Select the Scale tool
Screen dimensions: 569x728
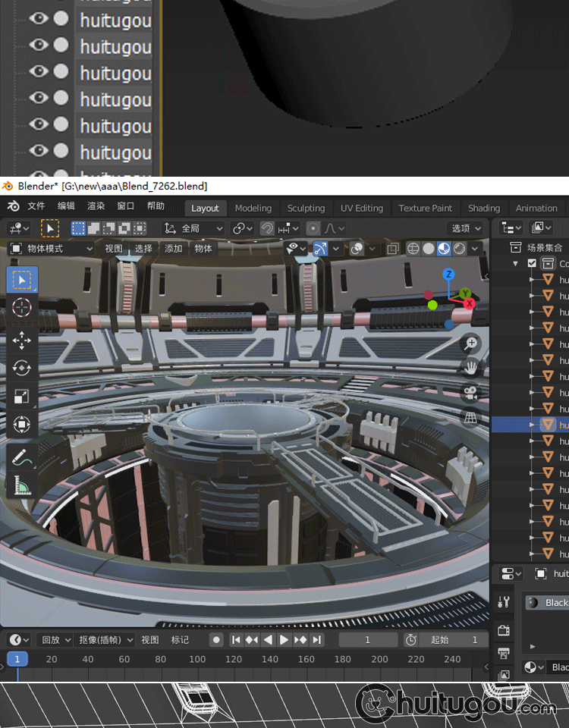[22, 396]
